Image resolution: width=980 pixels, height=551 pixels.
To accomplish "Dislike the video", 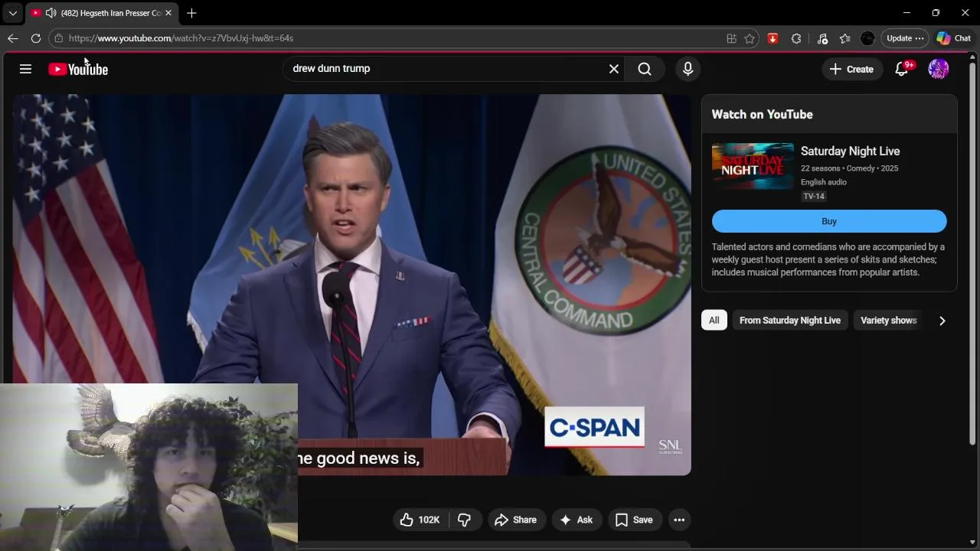I will 465,520.
